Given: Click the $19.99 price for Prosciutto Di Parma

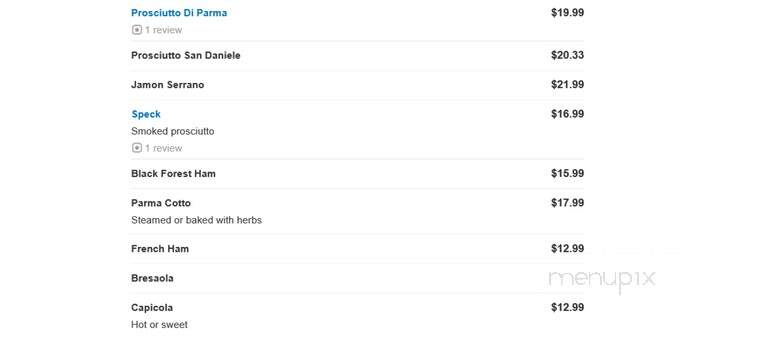Looking at the screenshot, I should point(567,13).
